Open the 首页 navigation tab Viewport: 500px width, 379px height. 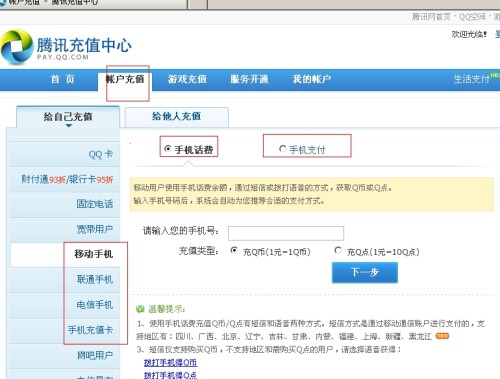[x=63, y=79]
